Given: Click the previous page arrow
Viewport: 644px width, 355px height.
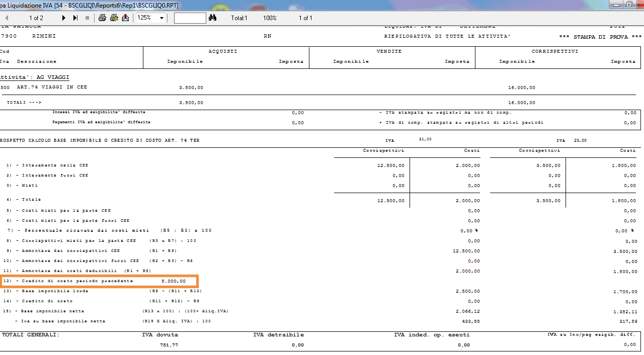Looking at the screenshot, I should (x=7, y=18).
